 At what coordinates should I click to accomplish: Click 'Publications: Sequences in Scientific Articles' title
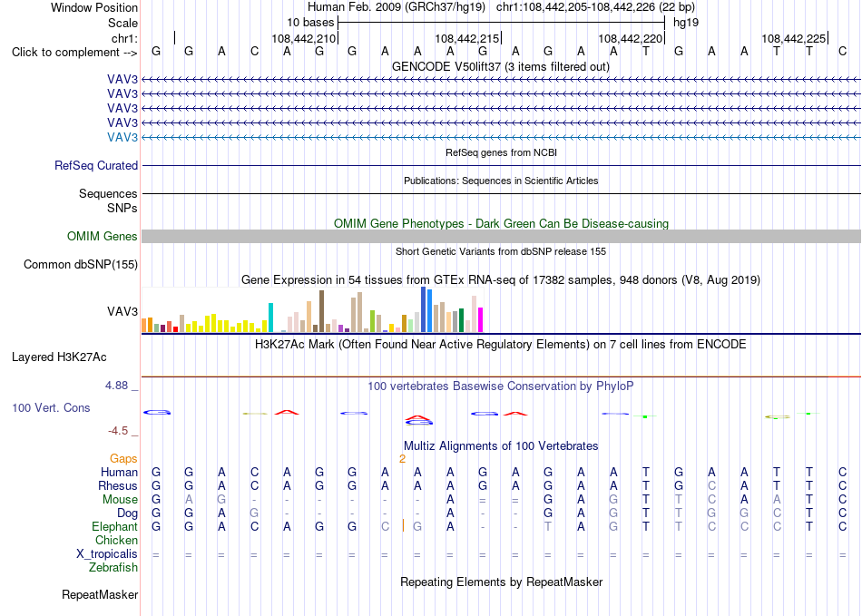click(x=501, y=181)
